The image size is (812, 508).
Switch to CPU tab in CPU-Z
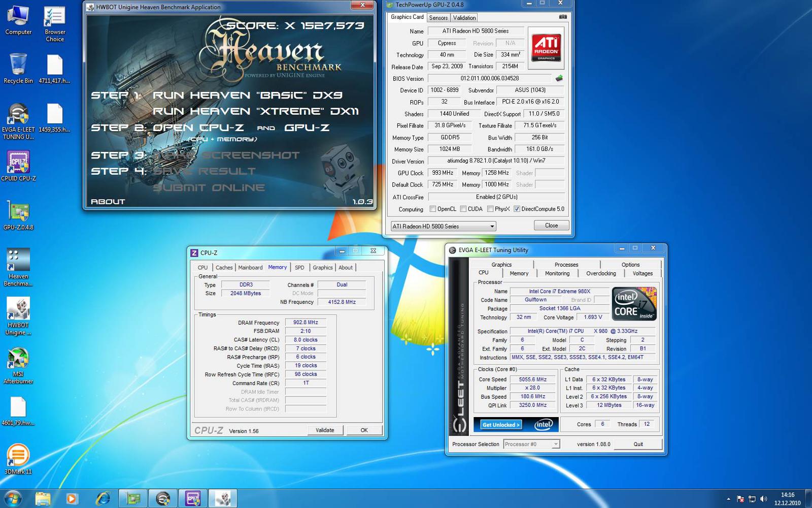(x=202, y=268)
